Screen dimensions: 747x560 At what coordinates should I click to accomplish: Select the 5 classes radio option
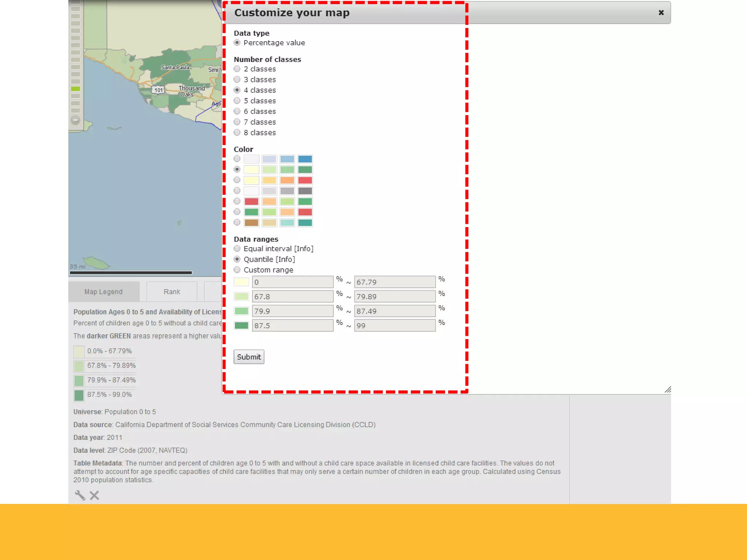[237, 101]
